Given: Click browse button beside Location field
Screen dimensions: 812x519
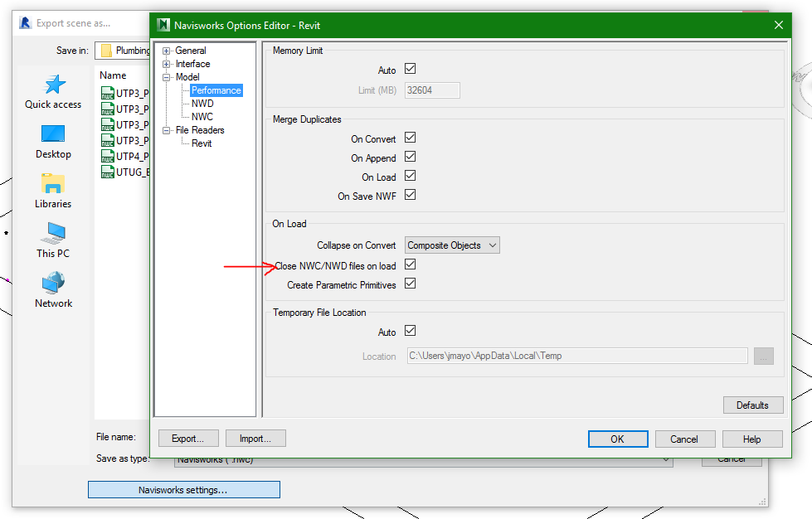Looking at the screenshot, I should pyautogui.click(x=763, y=356).
